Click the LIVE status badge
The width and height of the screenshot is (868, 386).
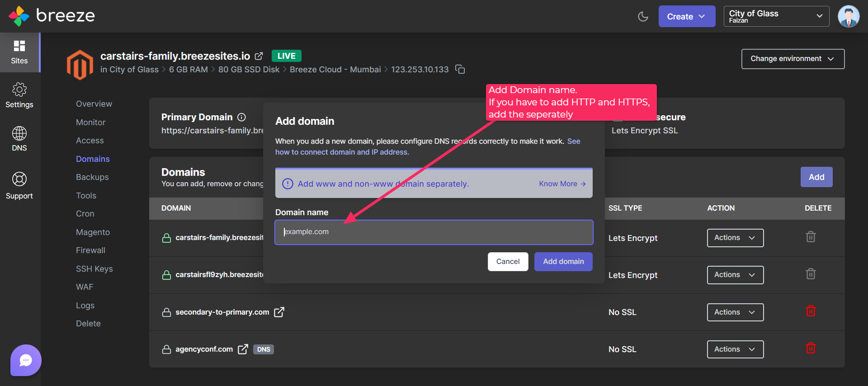(x=287, y=56)
